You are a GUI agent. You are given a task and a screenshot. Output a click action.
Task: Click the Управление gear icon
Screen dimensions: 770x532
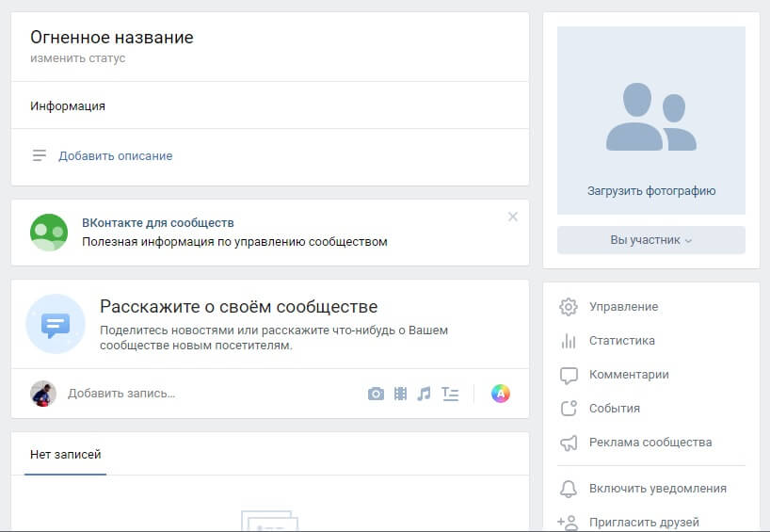(x=568, y=307)
